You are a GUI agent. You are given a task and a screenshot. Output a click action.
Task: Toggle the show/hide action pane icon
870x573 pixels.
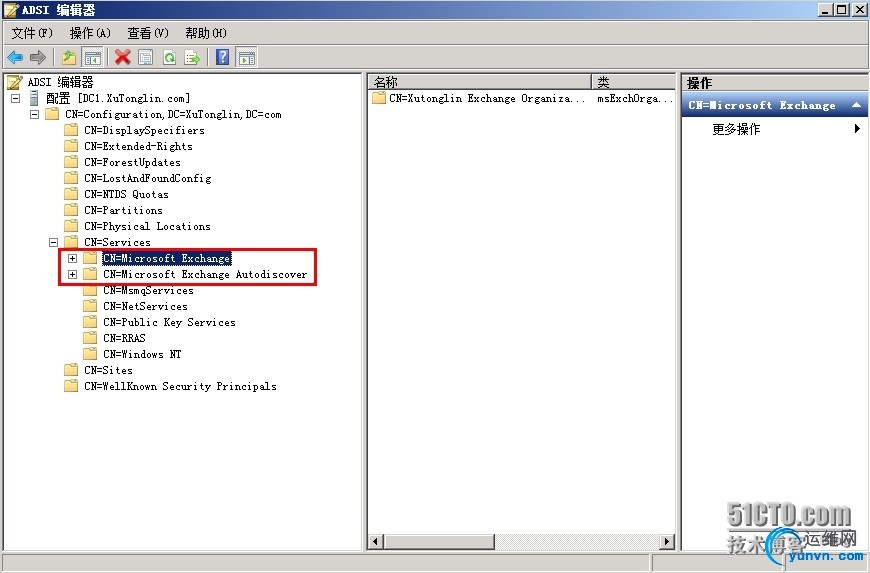click(247, 57)
